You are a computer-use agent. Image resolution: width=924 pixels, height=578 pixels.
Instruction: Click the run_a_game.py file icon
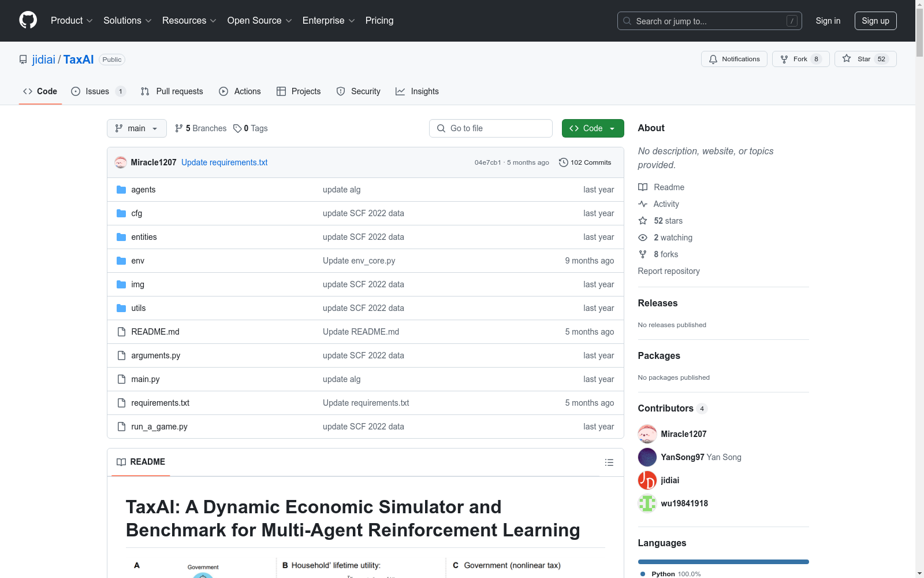[121, 427]
